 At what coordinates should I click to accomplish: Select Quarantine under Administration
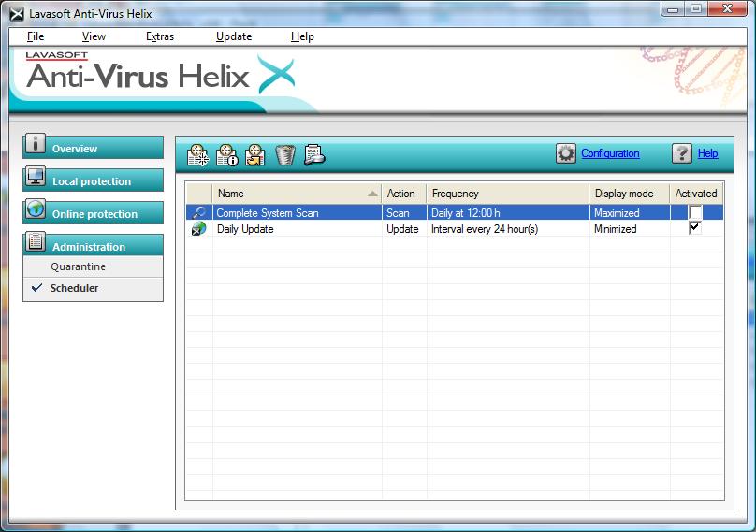point(78,267)
